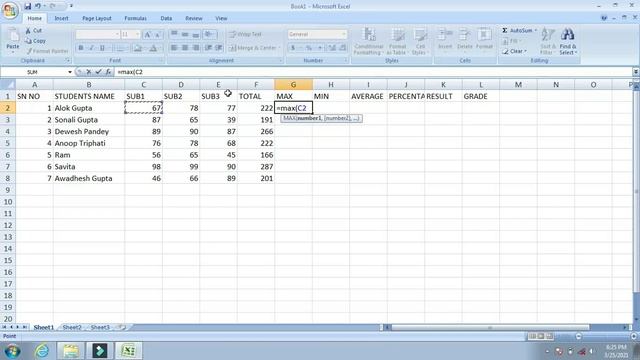Cancel formula entry with X button
640x360 pixels.
(x=89, y=72)
